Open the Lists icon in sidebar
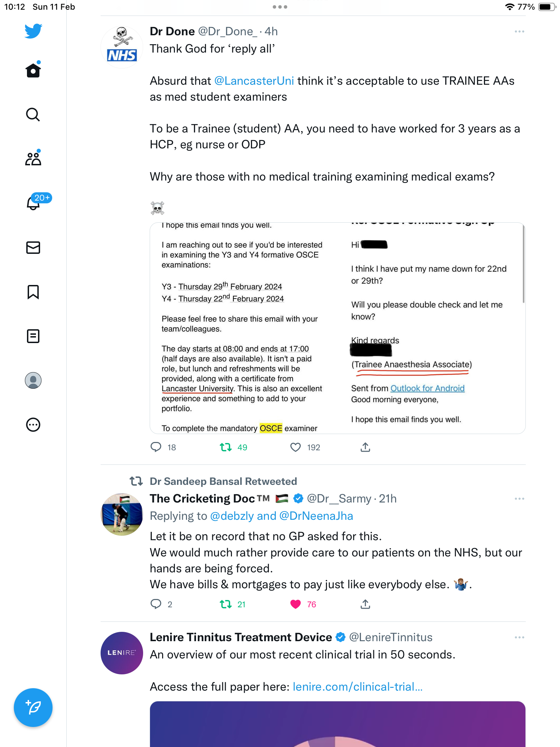This screenshot has height=747, width=560. pyautogui.click(x=33, y=336)
